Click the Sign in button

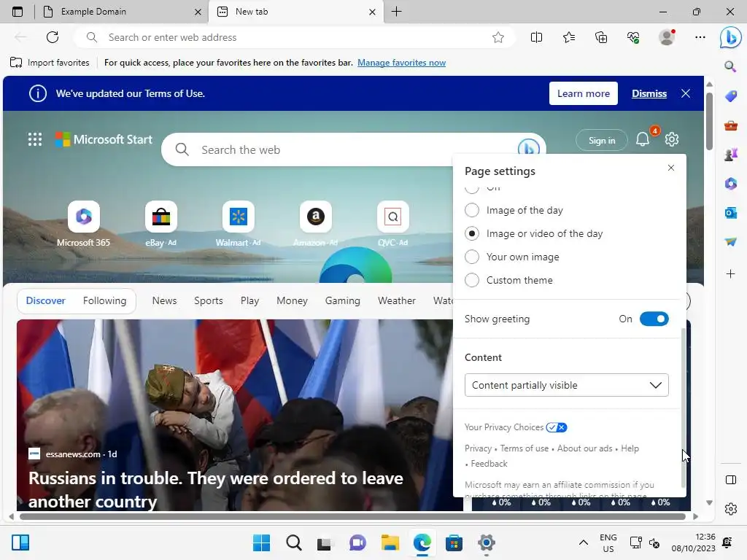[x=602, y=141]
